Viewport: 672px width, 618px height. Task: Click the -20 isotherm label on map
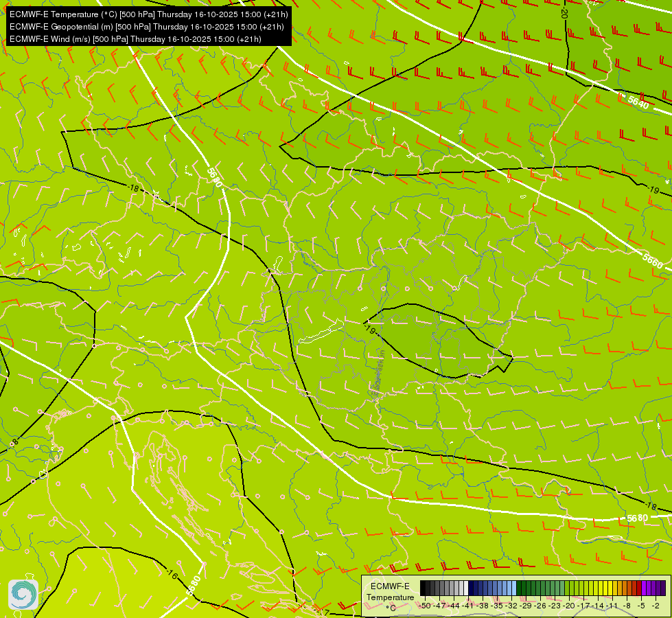pos(563,13)
